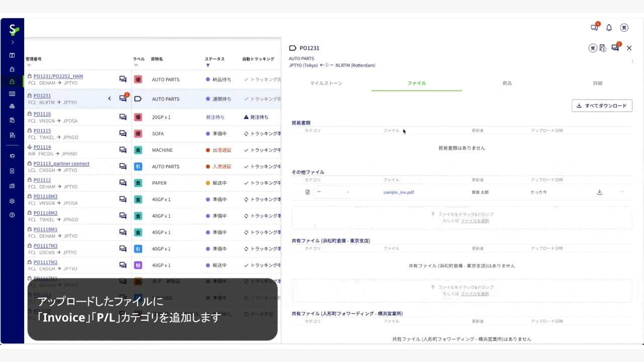Open the PO1116 shipment link
Image resolution: width=644 pixels, height=362 pixels.
coord(42,114)
